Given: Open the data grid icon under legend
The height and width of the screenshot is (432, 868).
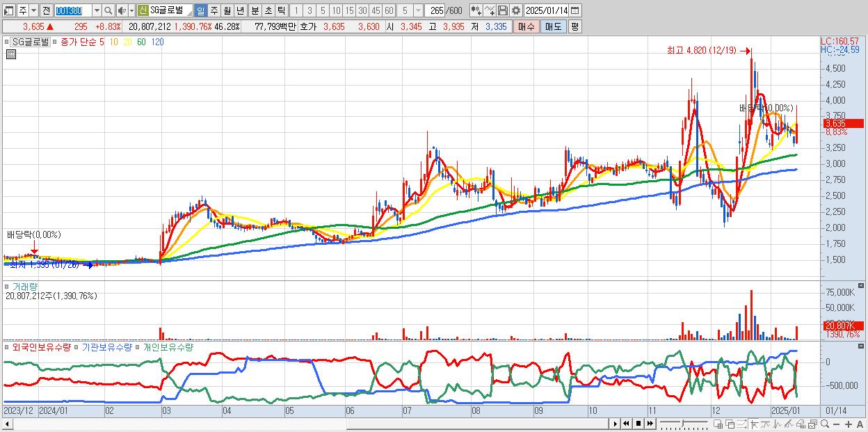Looking at the screenshot, I should click(10, 54).
